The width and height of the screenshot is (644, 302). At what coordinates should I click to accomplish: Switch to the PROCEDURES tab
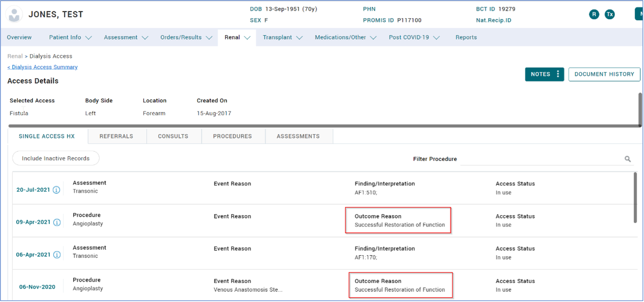(x=232, y=136)
